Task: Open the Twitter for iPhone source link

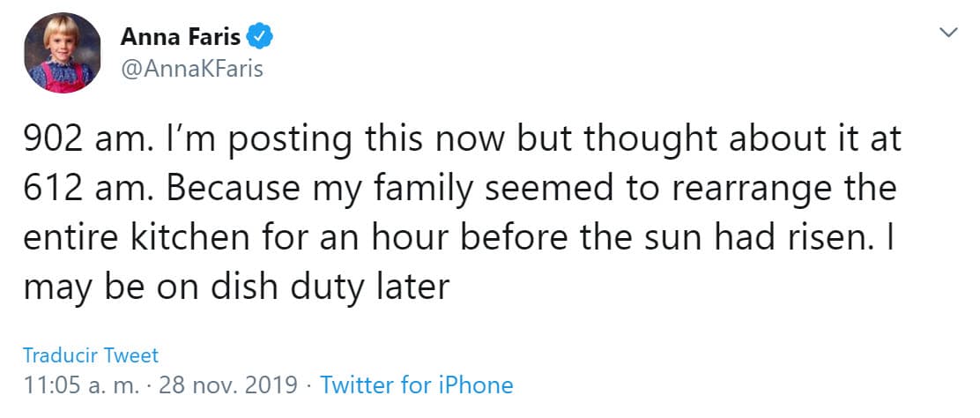Action: point(416,385)
